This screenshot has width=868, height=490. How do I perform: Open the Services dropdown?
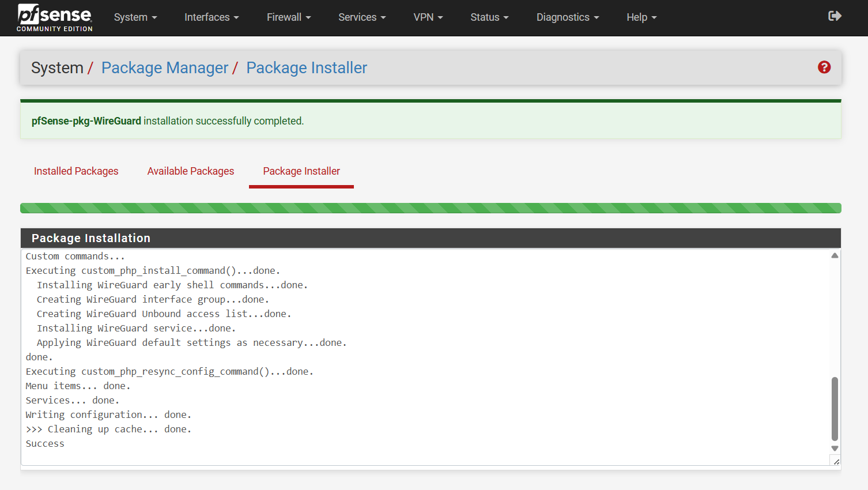click(x=361, y=17)
